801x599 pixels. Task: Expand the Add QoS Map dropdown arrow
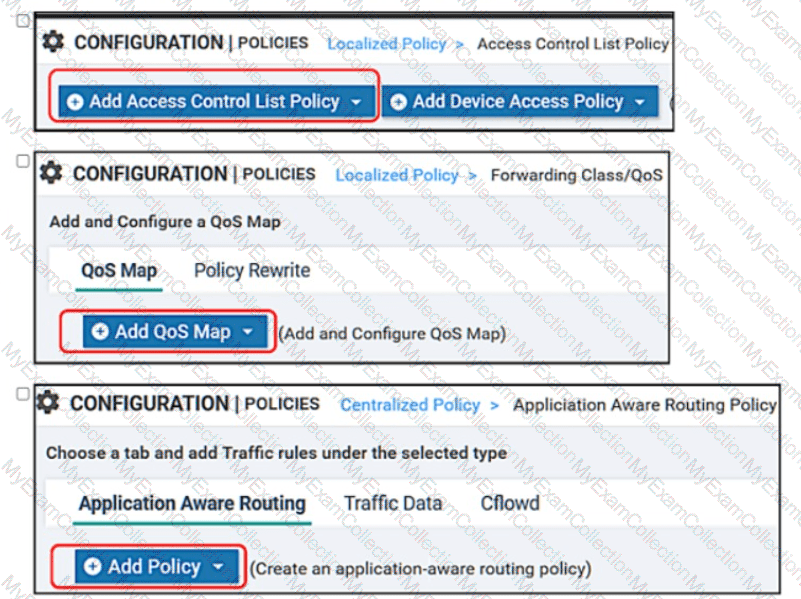(247, 332)
